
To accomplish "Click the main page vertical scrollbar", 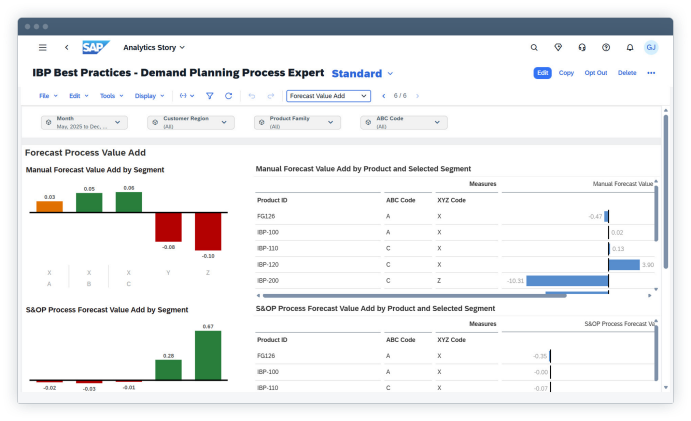I will click(x=665, y=192).
